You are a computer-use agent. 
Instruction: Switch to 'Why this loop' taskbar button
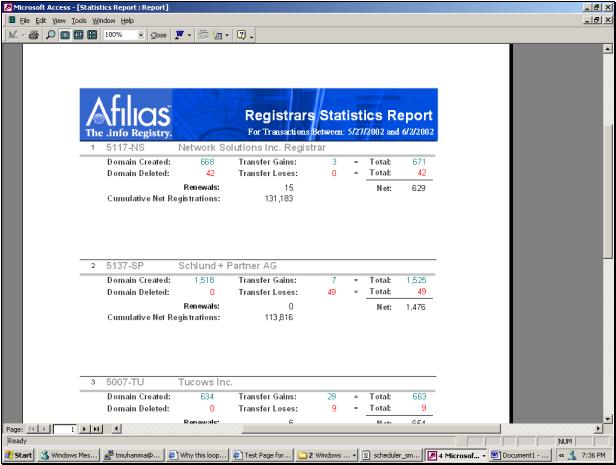tap(197, 455)
